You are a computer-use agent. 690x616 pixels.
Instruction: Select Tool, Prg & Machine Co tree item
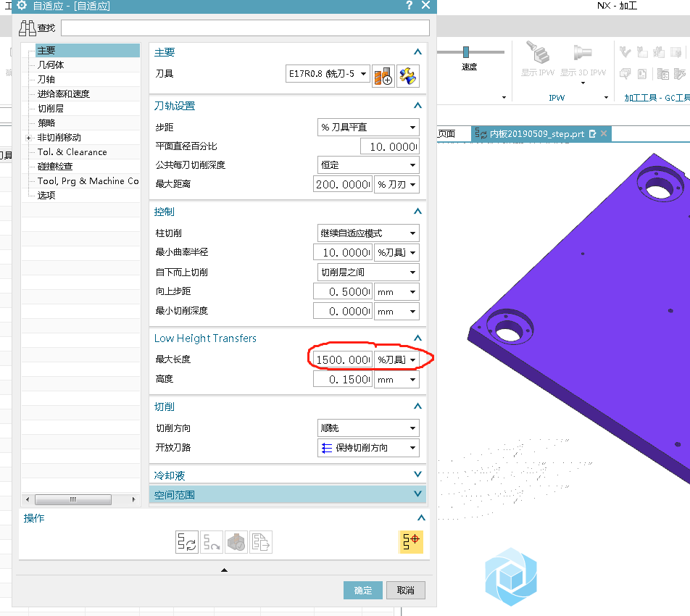88,181
